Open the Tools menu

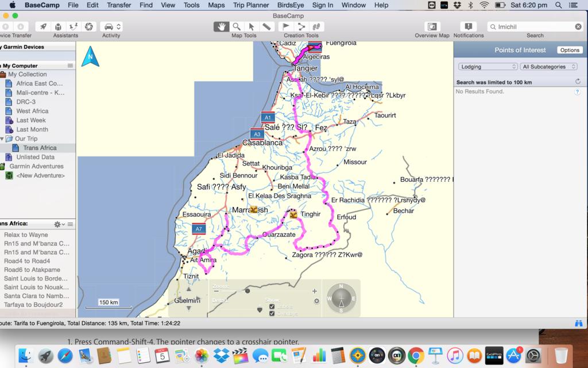[191, 5]
